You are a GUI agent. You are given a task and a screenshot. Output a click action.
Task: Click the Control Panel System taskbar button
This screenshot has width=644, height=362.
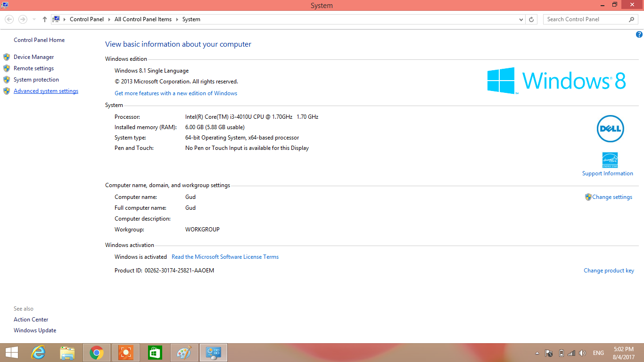pos(214,353)
